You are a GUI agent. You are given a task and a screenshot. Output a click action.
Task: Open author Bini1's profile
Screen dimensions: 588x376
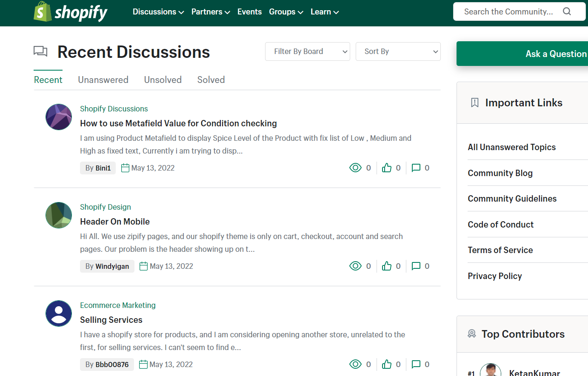pos(103,168)
